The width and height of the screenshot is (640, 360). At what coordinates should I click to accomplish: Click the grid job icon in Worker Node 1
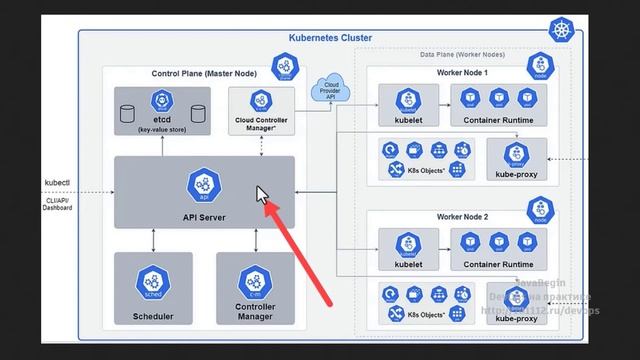[457, 169]
